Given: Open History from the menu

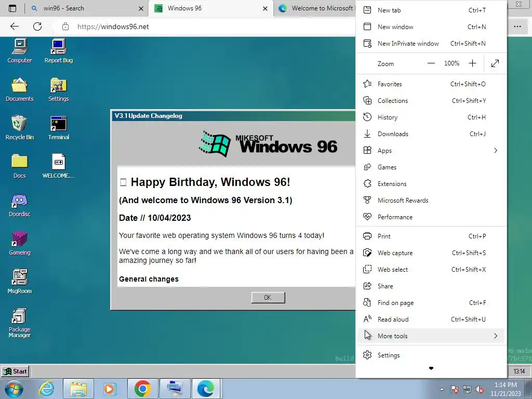Looking at the screenshot, I should click(431, 117).
